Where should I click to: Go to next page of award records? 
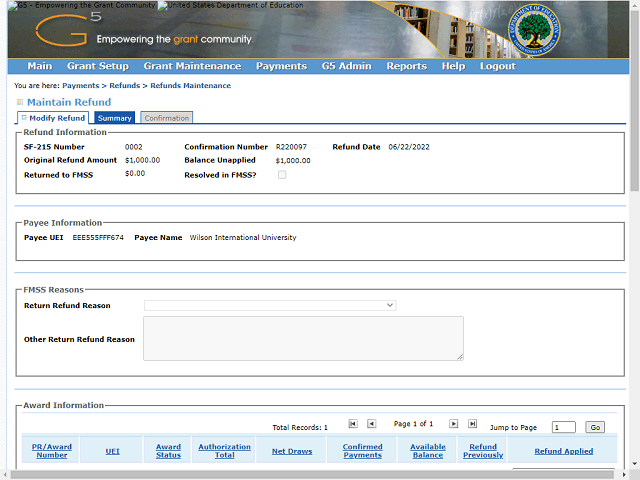click(x=453, y=424)
